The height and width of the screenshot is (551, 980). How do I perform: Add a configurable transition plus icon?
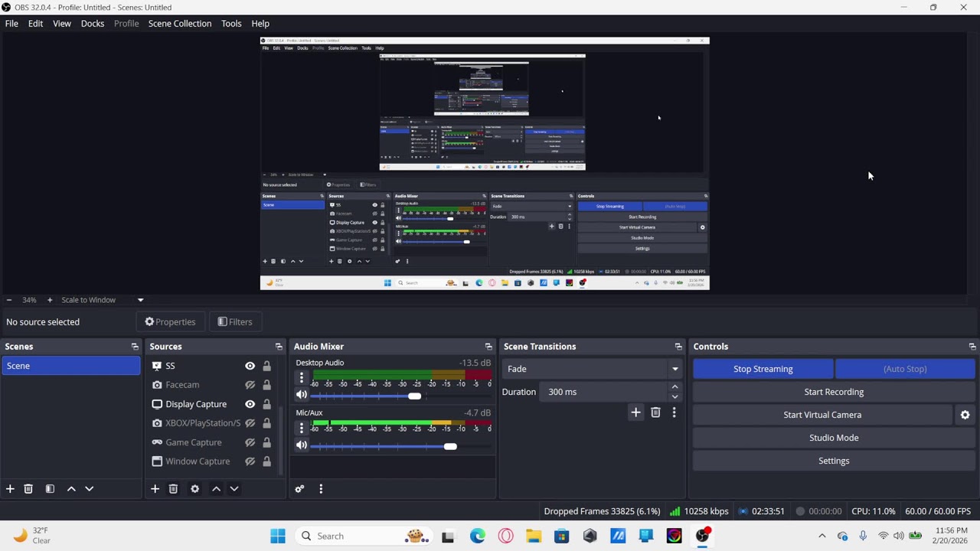[635, 412]
